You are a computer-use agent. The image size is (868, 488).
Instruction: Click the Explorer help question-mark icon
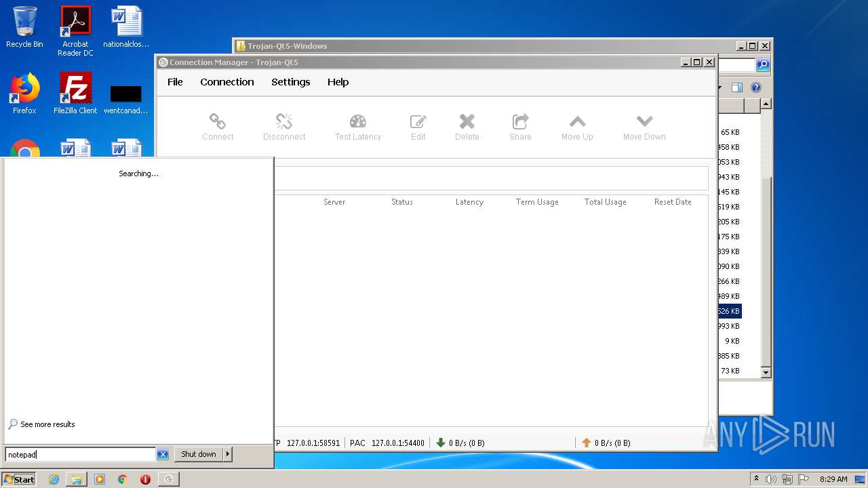[756, 87]
